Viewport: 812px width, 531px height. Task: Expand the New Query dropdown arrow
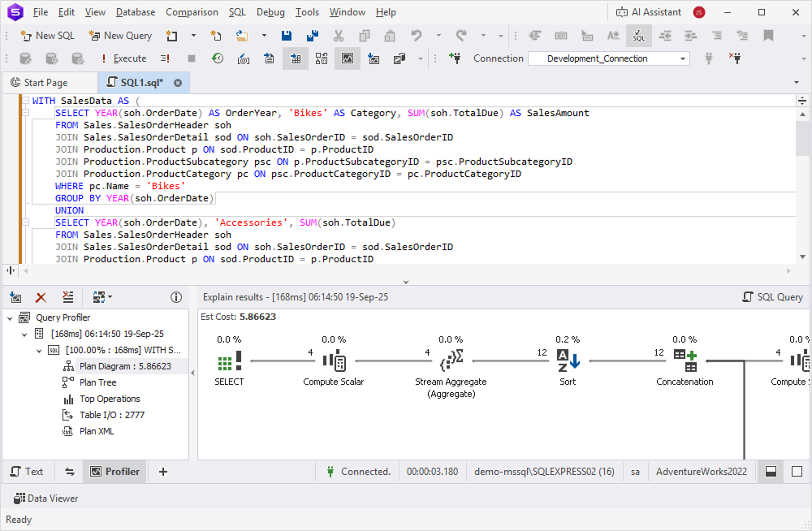192,36
